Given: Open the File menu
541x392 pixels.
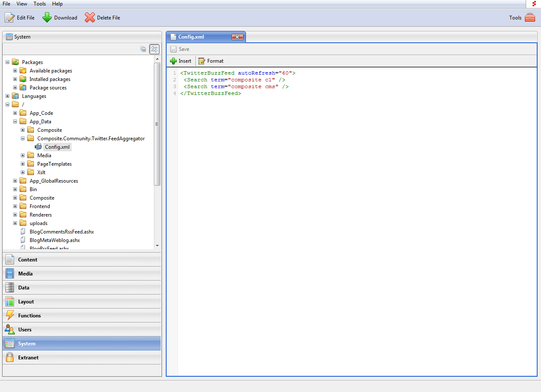Looking at the screenshot, I should (6, 4).
